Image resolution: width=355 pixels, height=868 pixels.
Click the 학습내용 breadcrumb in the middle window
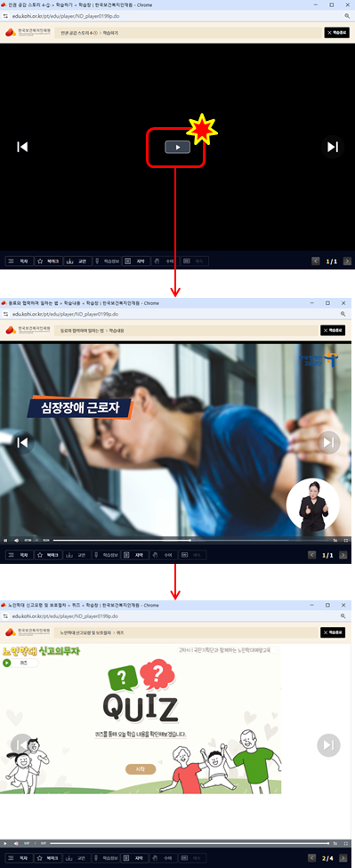click(117, 331)
